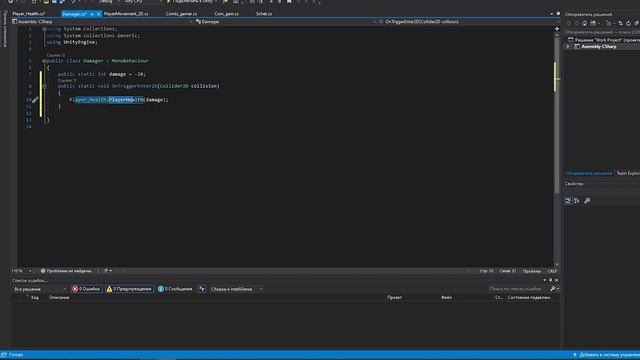
Task: Click the add to source control status item
Action: click(x=606, y=355)
